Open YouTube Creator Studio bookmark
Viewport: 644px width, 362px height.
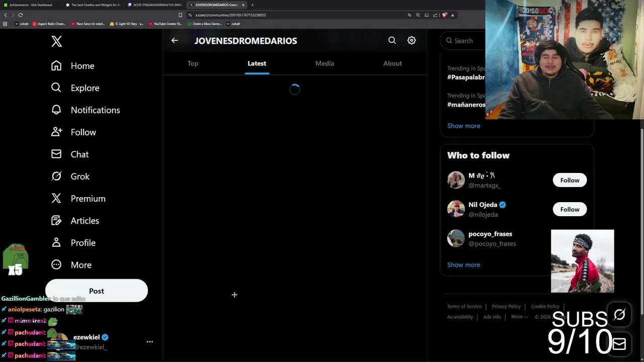(166, 24)
